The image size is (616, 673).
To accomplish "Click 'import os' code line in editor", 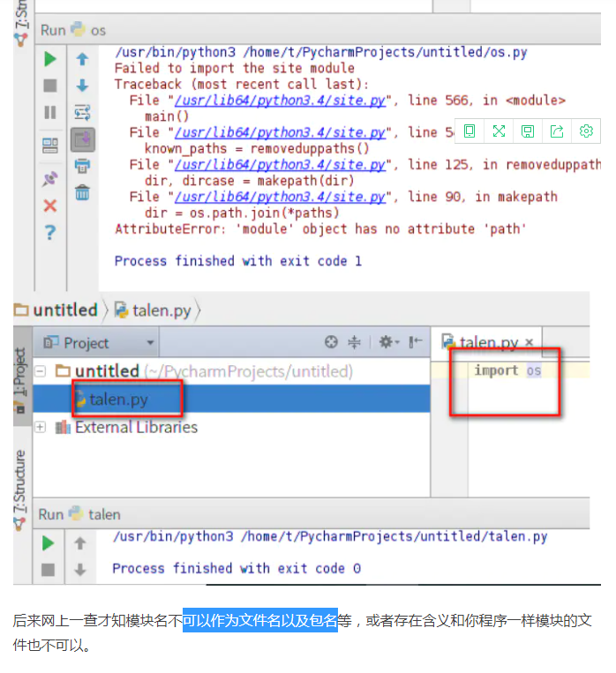I will click(x=507, y=370).
